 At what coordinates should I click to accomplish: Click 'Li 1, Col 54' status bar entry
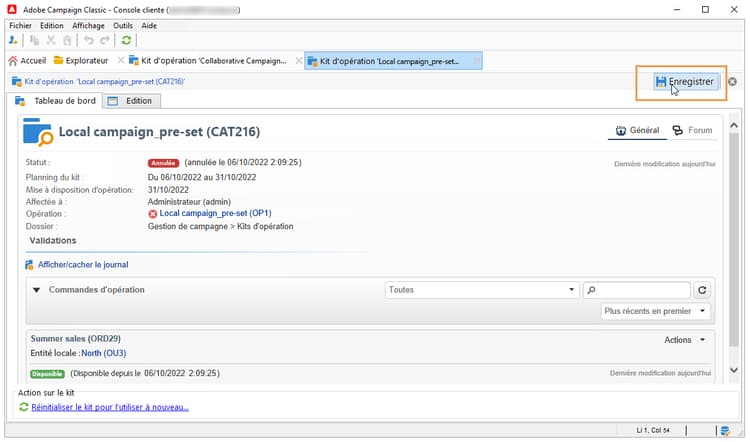point(653,431)
